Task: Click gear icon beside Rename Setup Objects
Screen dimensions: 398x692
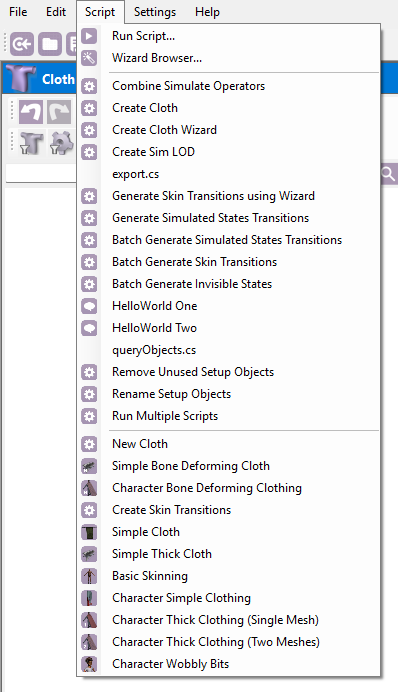Action: click(x=89, y=394)
